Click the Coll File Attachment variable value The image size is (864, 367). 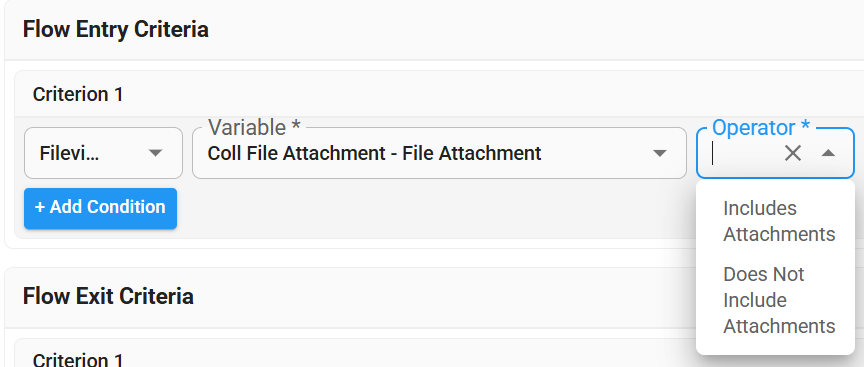pyautogui.click(x=374, y=153)
